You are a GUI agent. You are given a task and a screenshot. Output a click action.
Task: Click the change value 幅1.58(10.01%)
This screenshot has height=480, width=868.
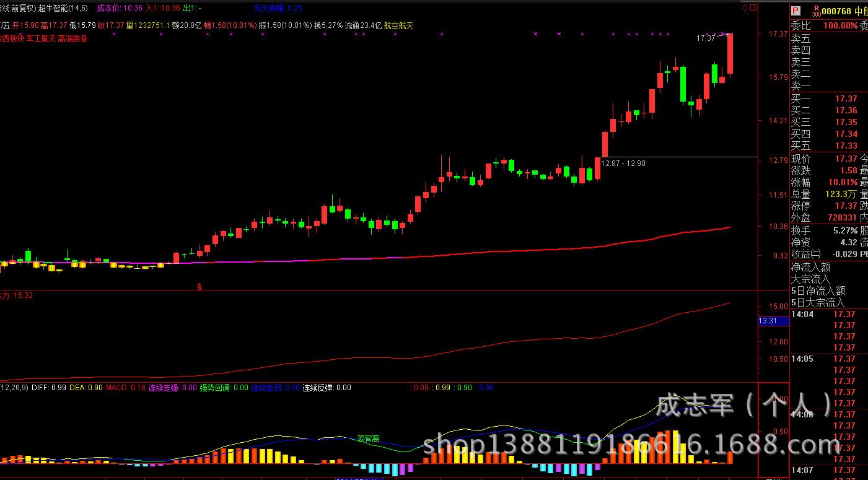point(230,25)
